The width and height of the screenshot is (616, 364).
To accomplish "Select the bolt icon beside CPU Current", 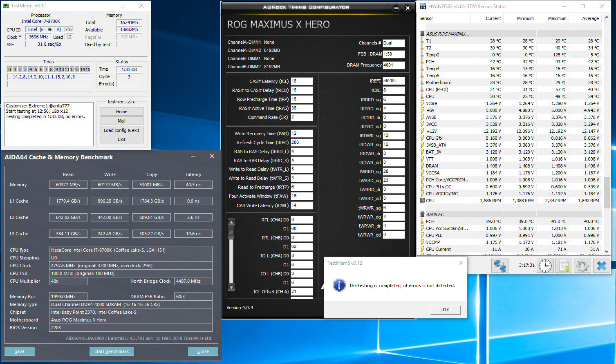I will [422, 249].
